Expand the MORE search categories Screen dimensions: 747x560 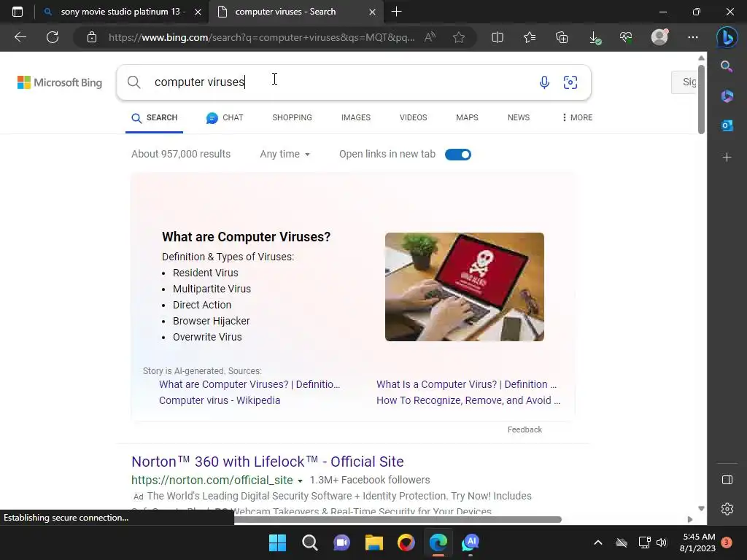577,117
